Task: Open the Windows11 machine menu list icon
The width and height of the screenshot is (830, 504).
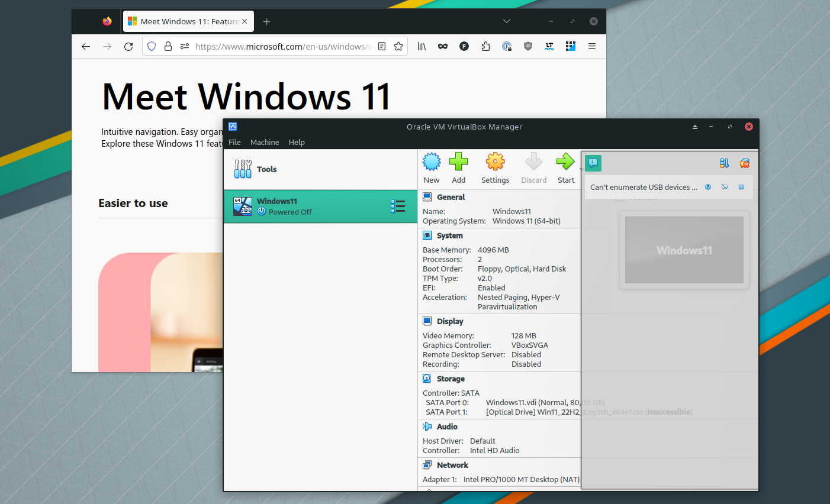Action: pyautogui.click(x=398, y=206)
